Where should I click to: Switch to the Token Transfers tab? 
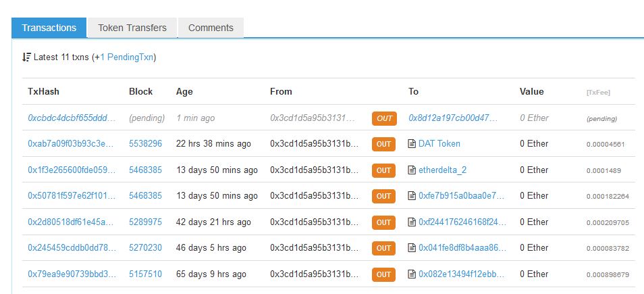[132, 28]
